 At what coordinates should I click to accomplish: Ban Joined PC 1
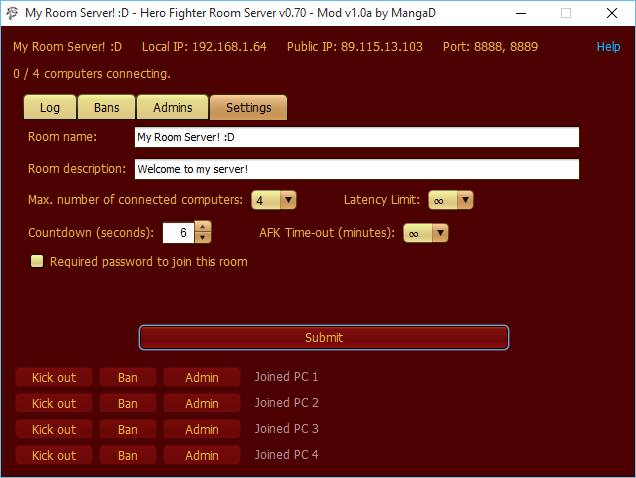pos(128,377)
